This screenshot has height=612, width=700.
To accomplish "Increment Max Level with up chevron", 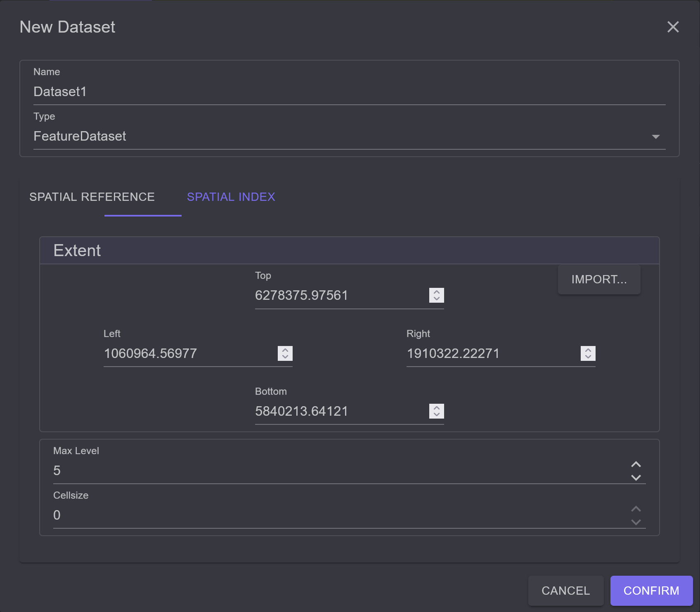I will tap(636, 464).
